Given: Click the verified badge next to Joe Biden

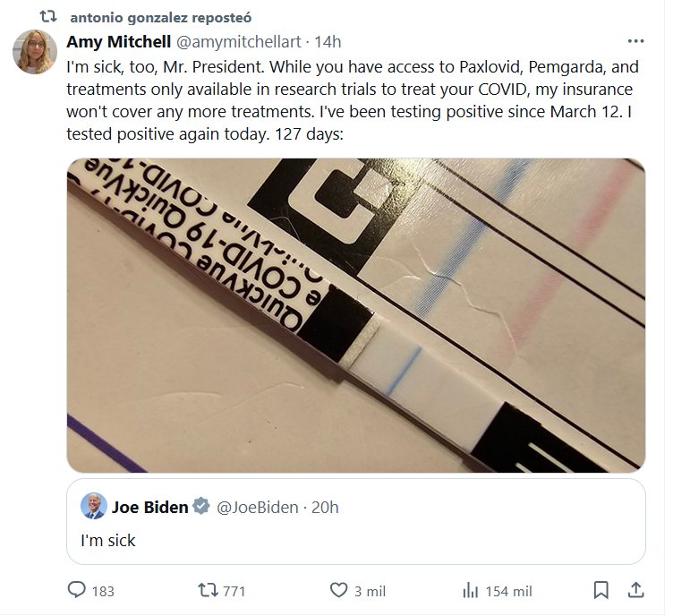Looking at the screenshot, I should [201, 507].
